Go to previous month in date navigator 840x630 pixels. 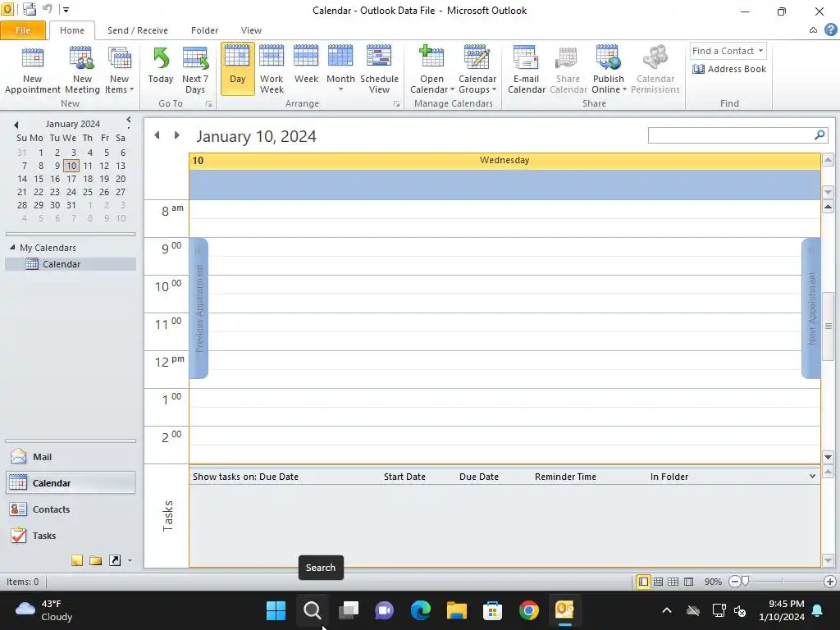click(x=16, y=125)
